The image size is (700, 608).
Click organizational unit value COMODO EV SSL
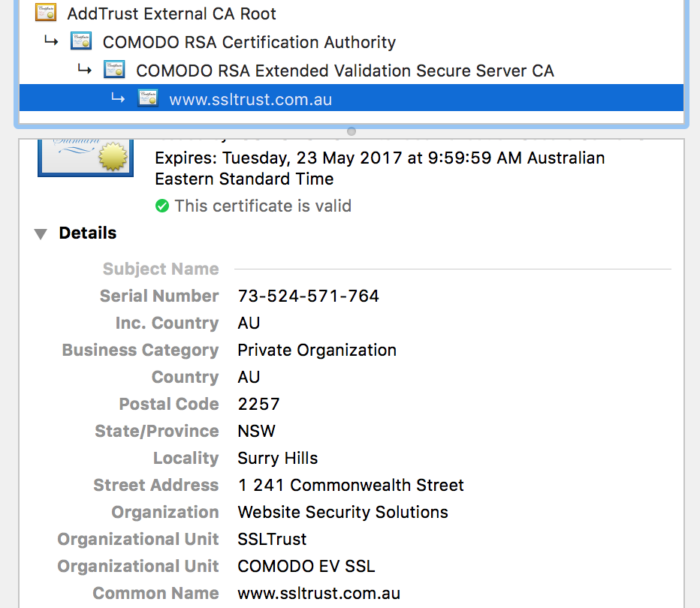point(306,566)
